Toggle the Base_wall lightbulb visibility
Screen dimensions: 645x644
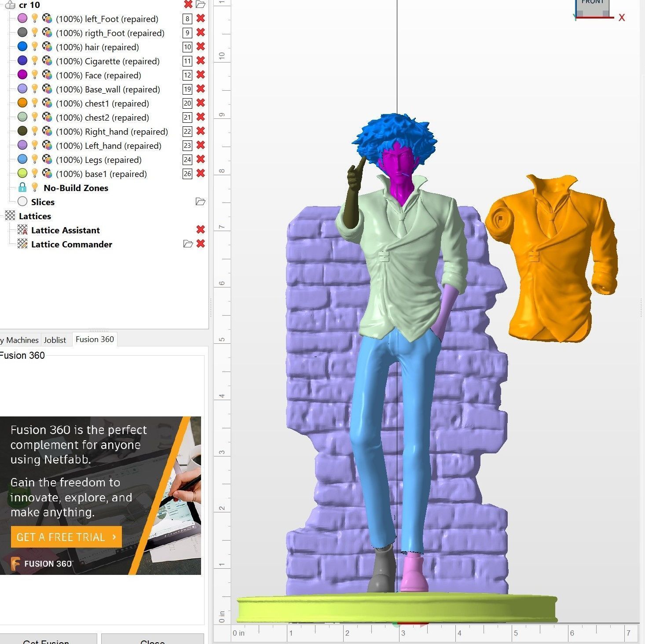pos(35,89)
